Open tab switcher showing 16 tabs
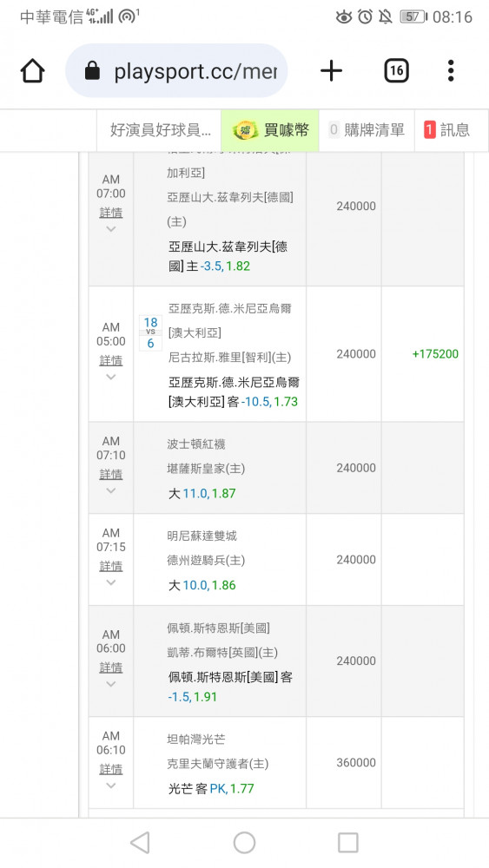The width and height of the screenshot is (489, 868). click(397, 71)
